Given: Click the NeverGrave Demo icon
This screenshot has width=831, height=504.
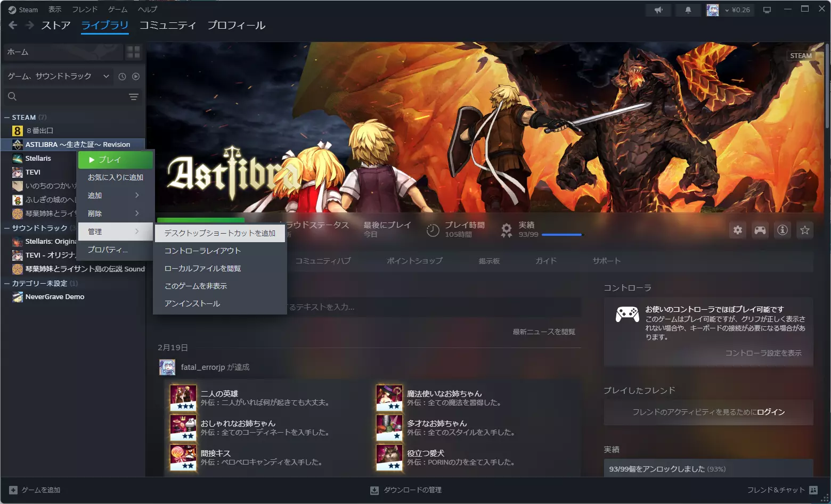Looking at the screenshot, I should click(18, 297).
